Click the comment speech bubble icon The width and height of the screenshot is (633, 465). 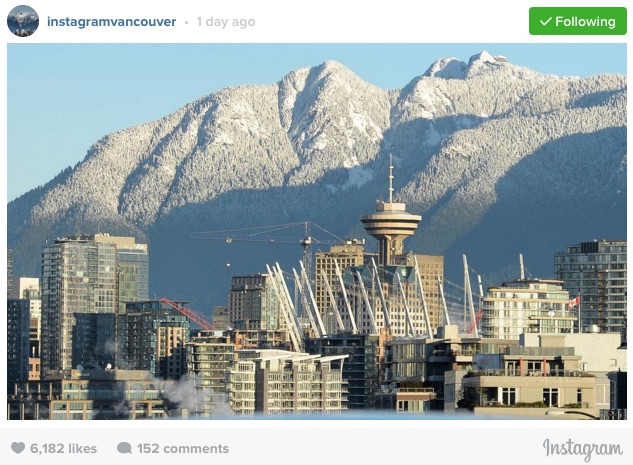(124, 448)
